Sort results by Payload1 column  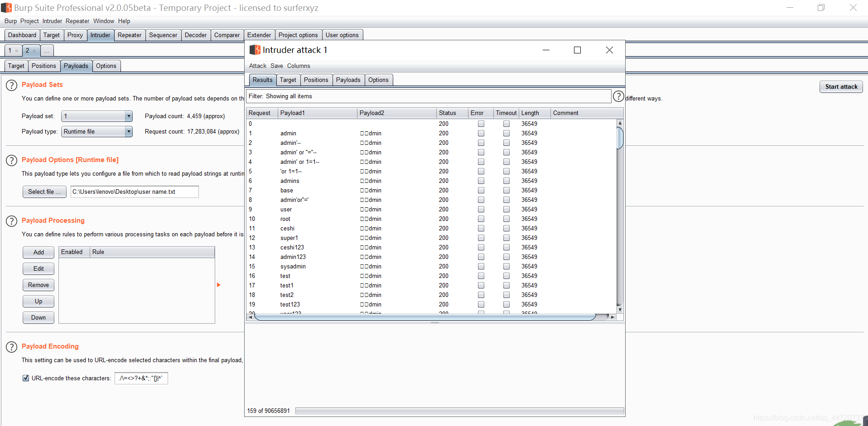317,113
